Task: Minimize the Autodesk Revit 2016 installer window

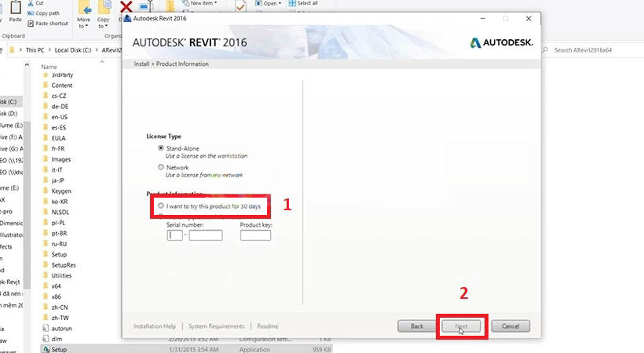Action: (x=483, y=19)
